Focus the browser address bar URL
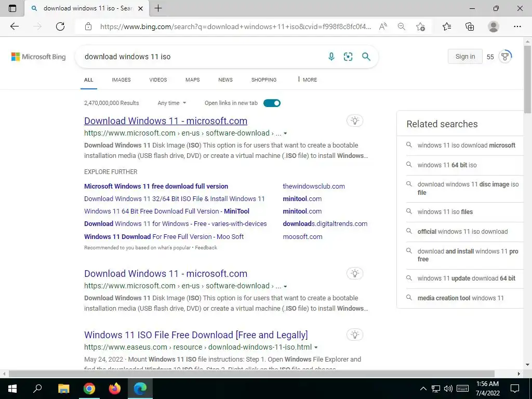Screen dimensions: 532x399 [235, 26]
